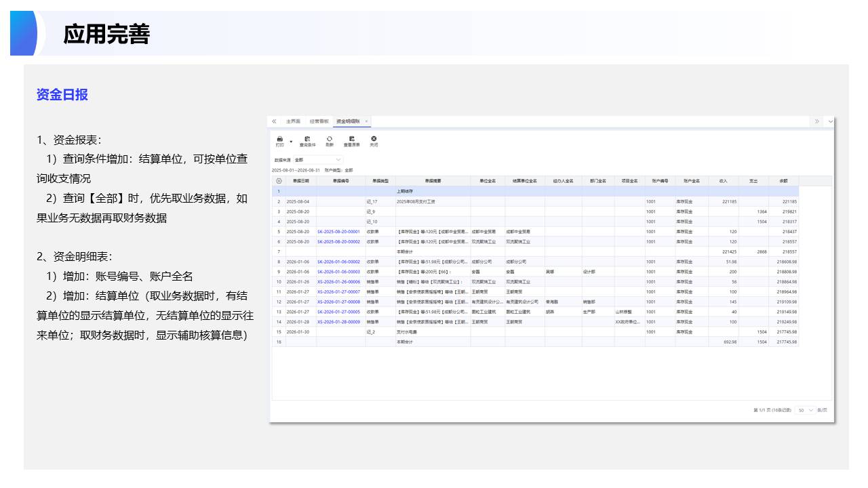The height and width of the screenshot is (488, 868).
Task: Open the 数据来源 data source dropdown
Action: click(x=318, y=160)
